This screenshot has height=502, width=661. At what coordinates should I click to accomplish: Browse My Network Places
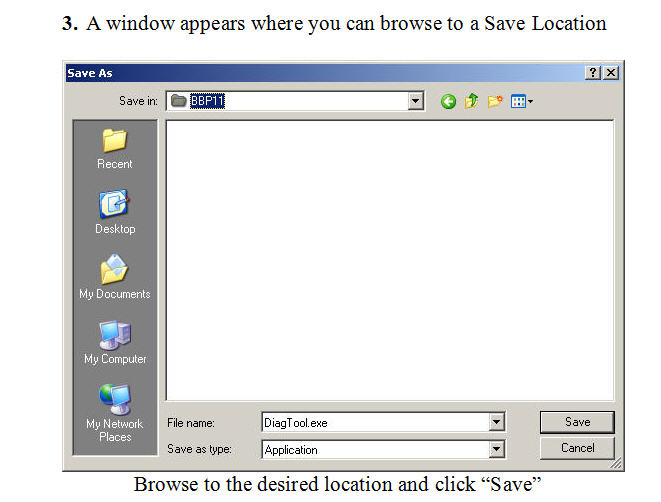(115, 413)
